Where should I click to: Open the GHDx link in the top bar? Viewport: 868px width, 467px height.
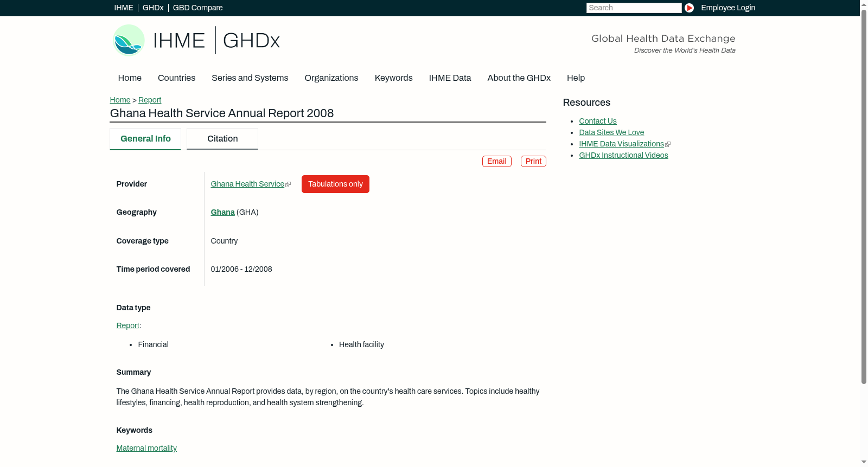click(153, 8)
